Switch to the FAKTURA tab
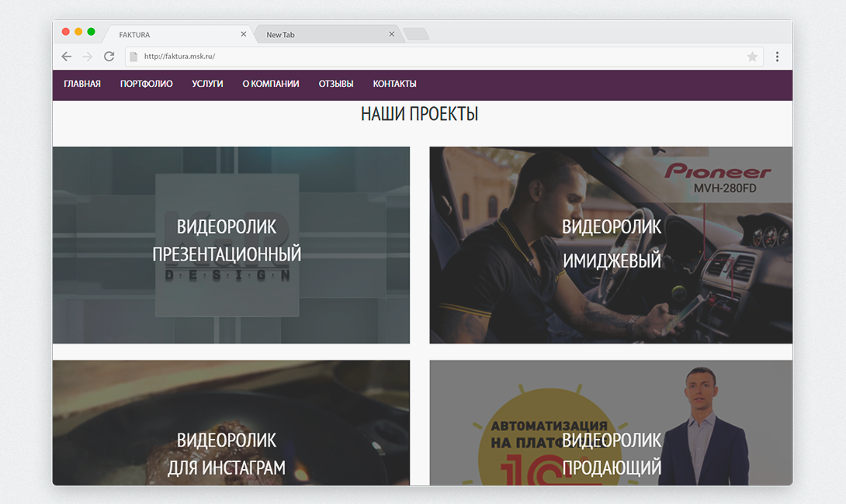The image size is (846, 504). point(178,34)
